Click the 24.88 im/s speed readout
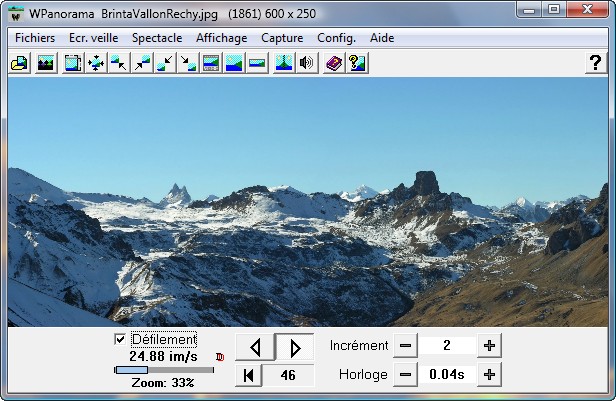 pos(163,357)
